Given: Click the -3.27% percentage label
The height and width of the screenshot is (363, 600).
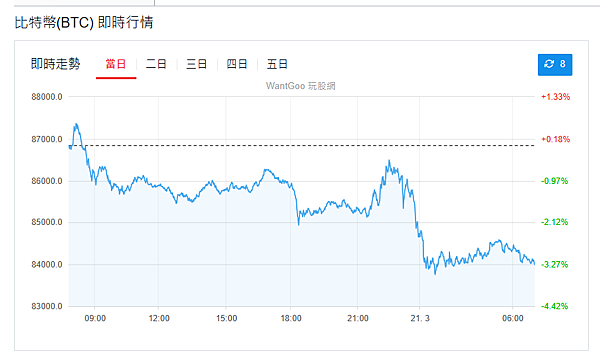Looking at the screenshot, I should point(554,264).
